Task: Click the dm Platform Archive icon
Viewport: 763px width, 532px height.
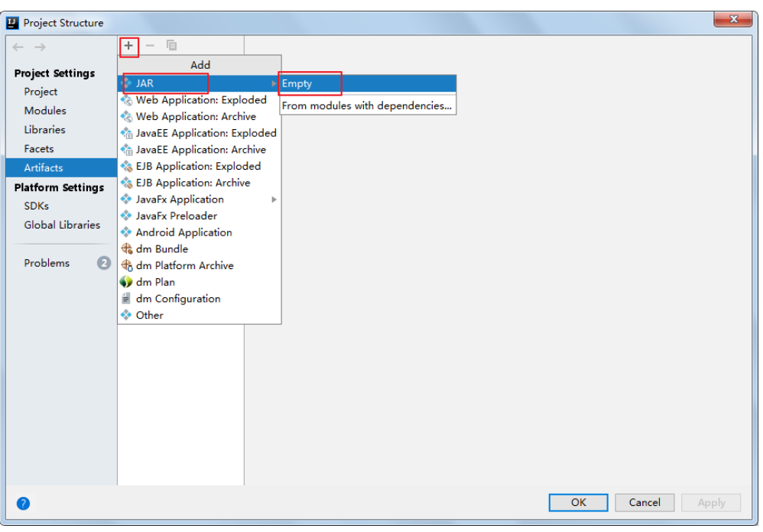Action: pos(126,265)
